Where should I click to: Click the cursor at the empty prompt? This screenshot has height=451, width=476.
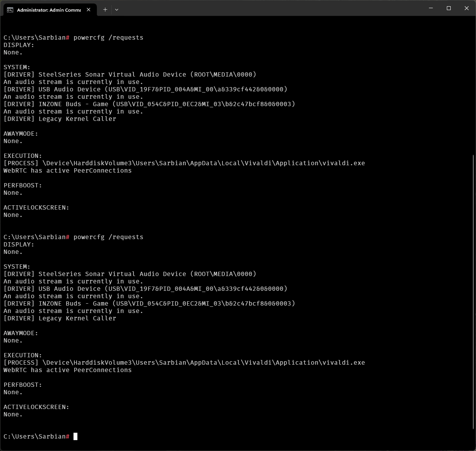(x=75, y=436)
